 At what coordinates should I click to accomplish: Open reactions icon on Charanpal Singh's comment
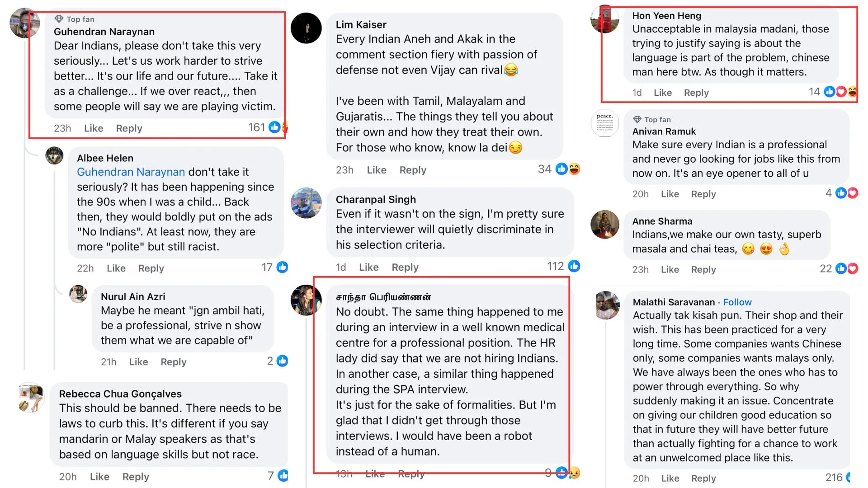point(574,266)
